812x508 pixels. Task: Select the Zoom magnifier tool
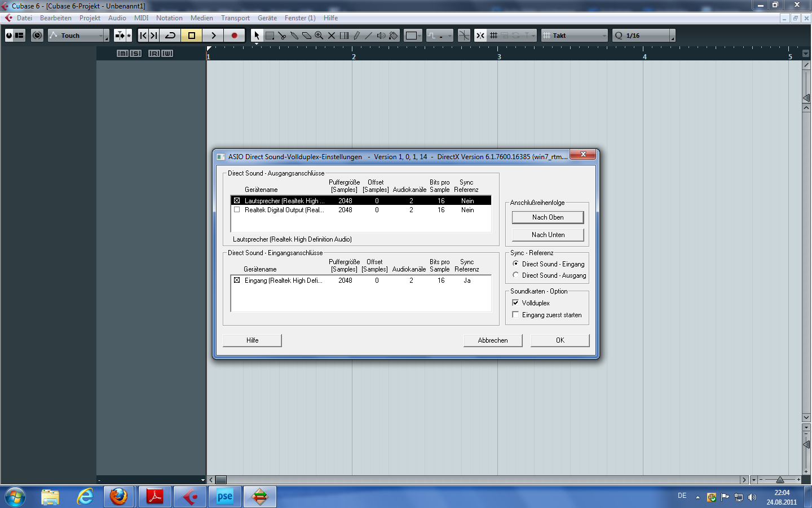tap(319, 36)
